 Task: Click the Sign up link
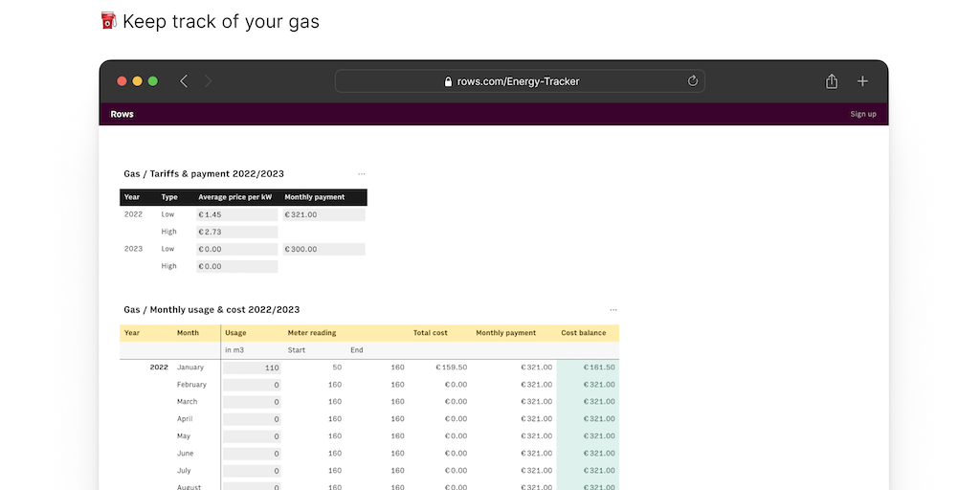tap(863, 114)
